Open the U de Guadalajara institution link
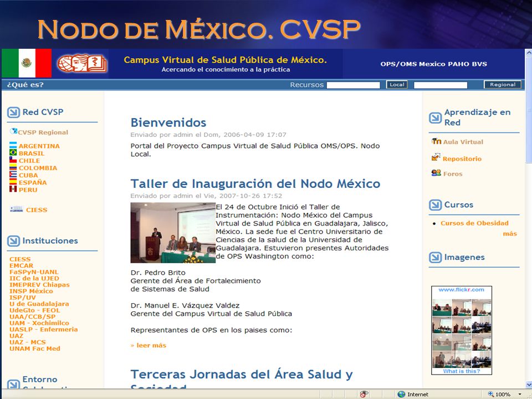532x399 pixels. [x=39, y=304]
